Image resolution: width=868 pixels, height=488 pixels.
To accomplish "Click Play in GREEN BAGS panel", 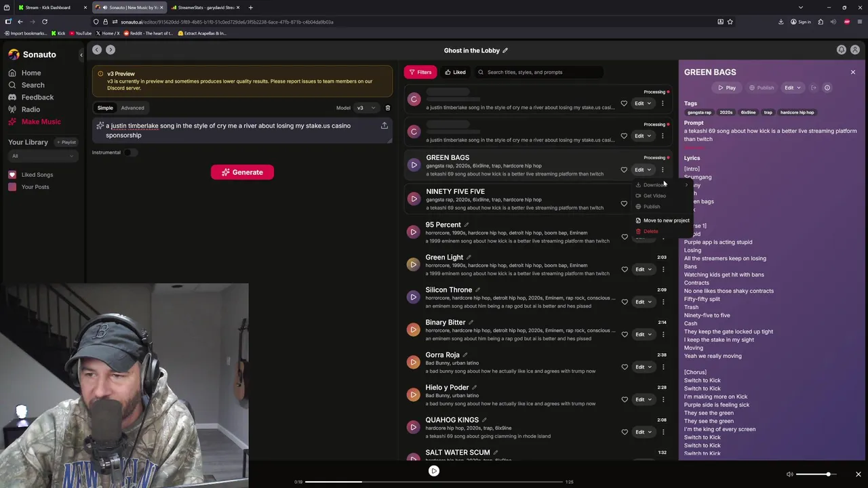I will [727, 87].
